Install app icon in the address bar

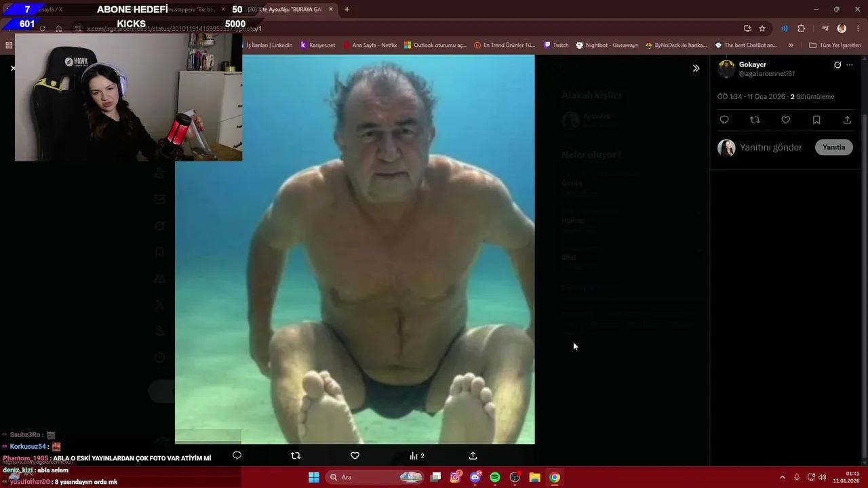point(747,28)
